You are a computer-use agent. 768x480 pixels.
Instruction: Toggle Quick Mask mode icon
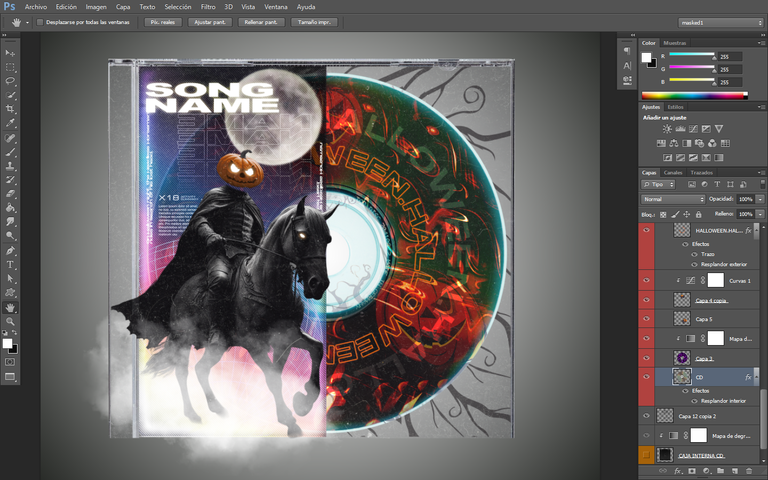[10, 362]
